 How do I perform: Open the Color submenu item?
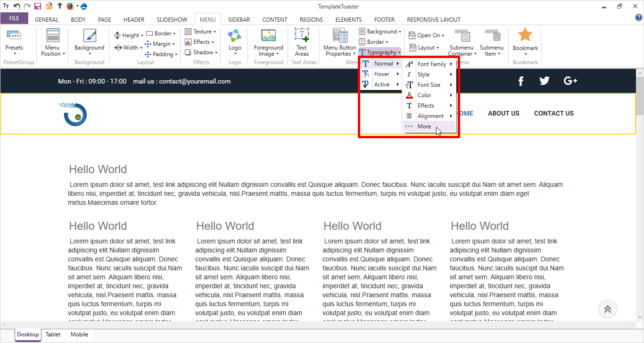[x=424, y=95]
